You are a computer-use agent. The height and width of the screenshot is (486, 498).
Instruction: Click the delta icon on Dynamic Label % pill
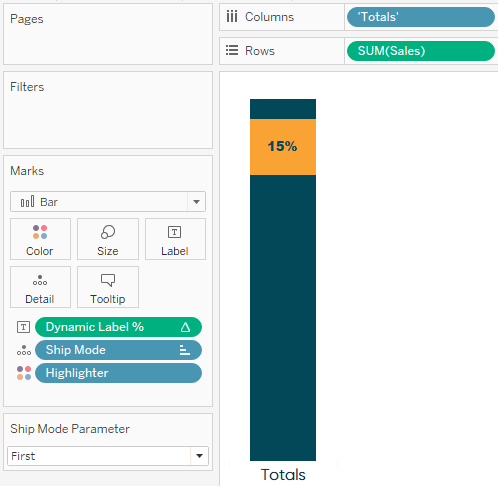(x=185, y=327)
